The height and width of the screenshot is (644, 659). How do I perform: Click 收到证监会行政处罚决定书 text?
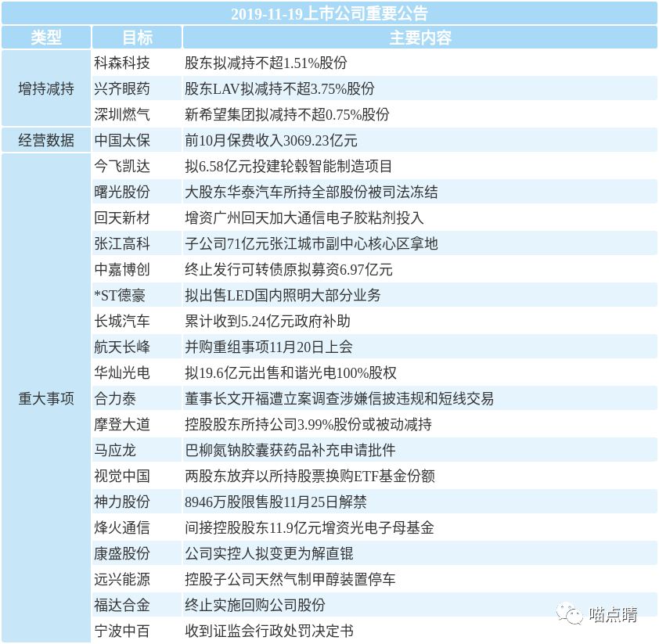click(269, 631)
